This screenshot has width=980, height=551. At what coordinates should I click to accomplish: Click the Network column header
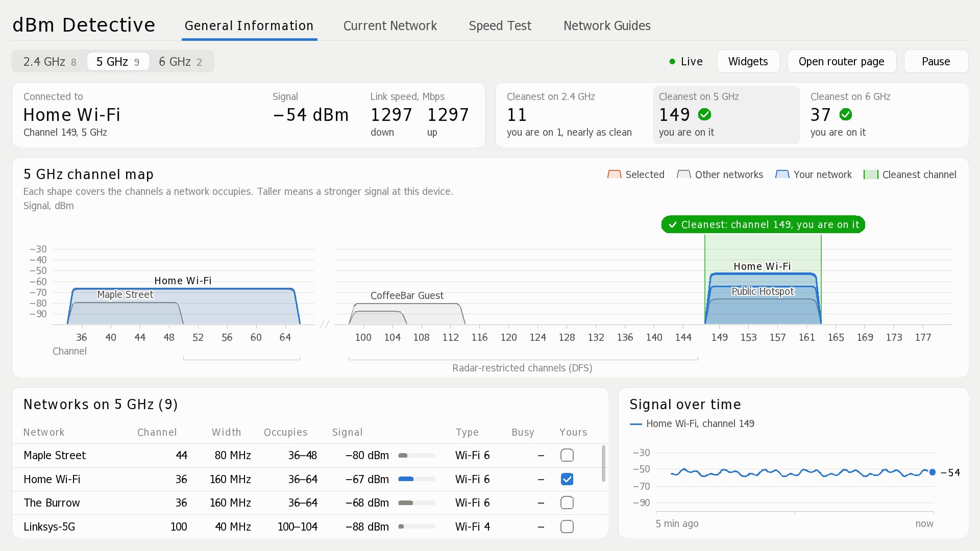pyautogui.click(x=44, y=432)
